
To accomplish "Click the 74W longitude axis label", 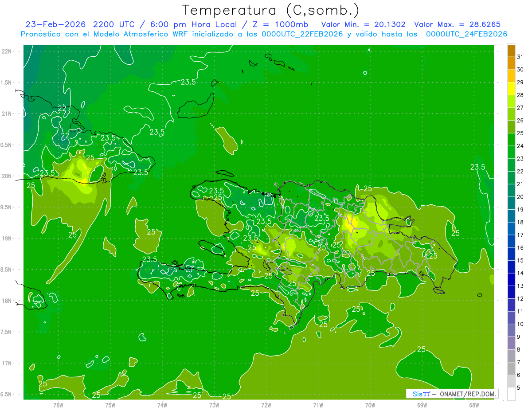I will point(162,405).
